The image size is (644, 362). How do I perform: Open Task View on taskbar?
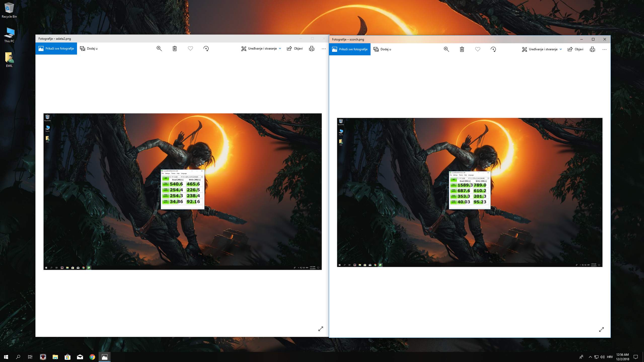tap(30, 357)
